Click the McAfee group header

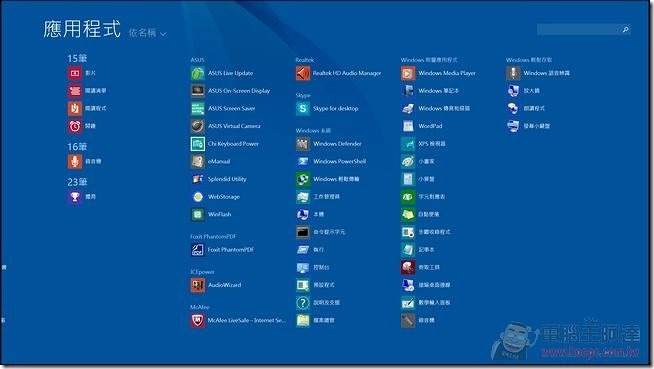[200, 307]
